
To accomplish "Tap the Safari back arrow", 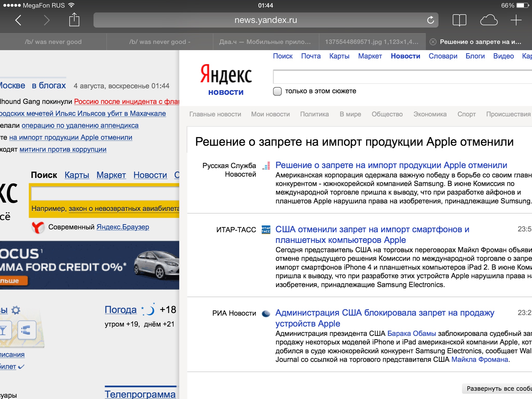I will point(18,20).
